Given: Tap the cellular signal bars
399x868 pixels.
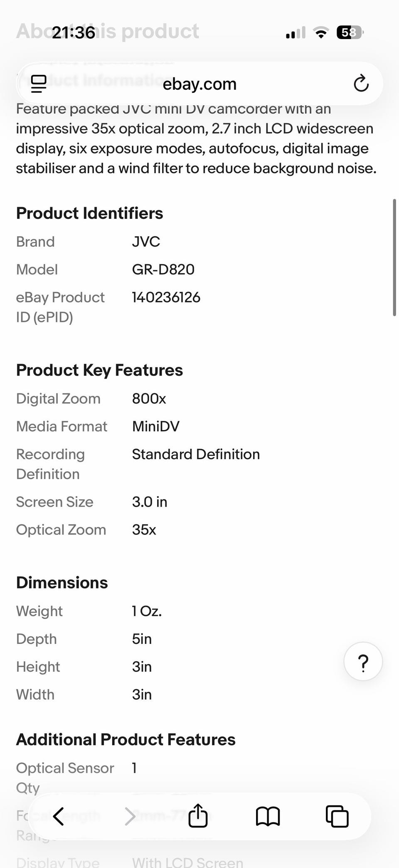Looking at the screenshot, I should [x=296, y=32].
